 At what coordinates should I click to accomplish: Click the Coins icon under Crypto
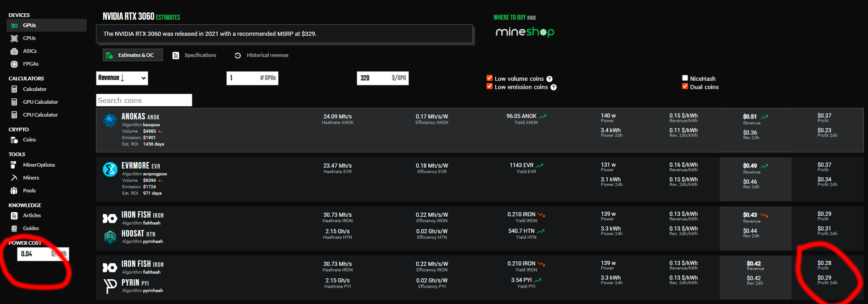14,140
